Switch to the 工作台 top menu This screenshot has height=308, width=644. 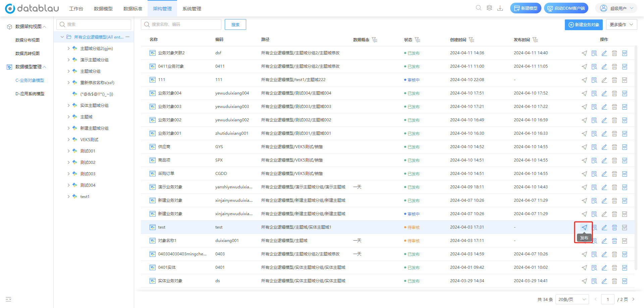tap(76, 9)
